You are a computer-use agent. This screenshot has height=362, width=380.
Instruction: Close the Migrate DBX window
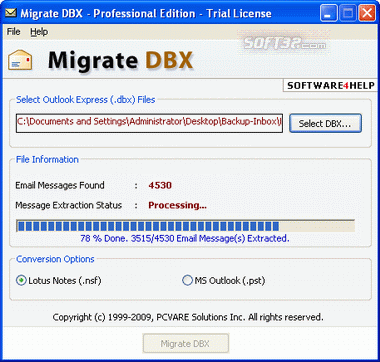point(367,14)
